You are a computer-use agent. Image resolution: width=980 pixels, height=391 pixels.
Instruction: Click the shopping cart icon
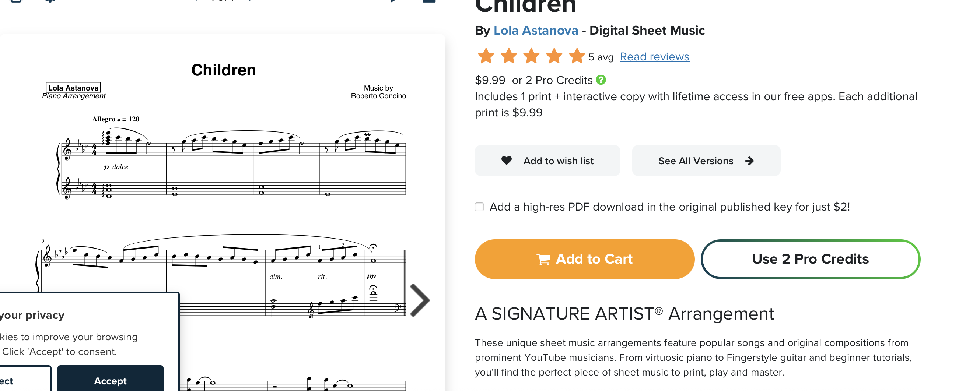point(543,259)
